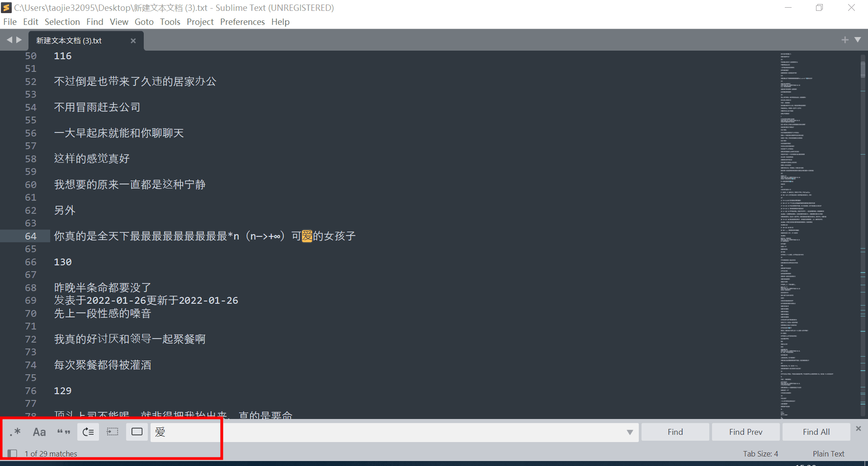Click the 1 of 29 matches status text
Viewport: 868px width, 466px height.
point(51,454)
